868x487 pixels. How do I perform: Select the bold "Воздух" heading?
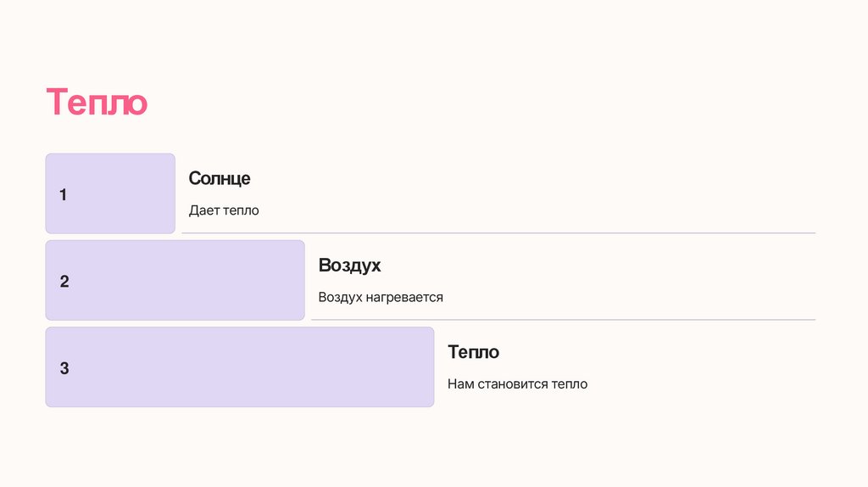pyautogui.click(x=349, y=266)
